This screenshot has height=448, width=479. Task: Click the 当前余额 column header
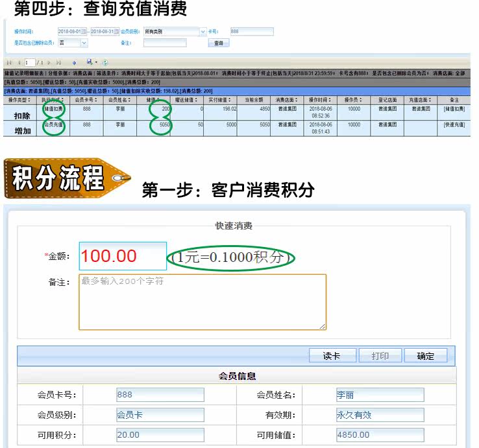coord(254,100)
